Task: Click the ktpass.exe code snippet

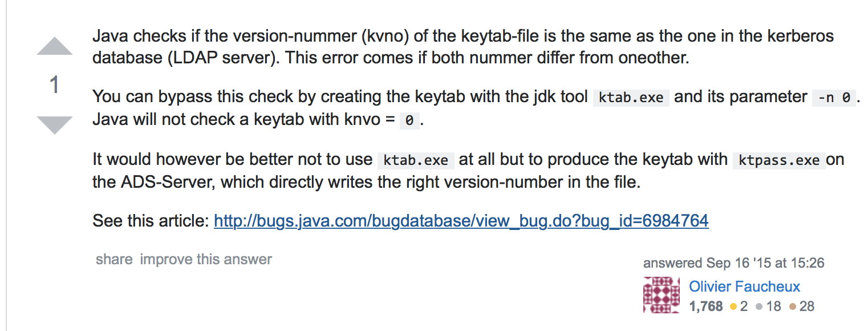Action: (x=779, y=160)
